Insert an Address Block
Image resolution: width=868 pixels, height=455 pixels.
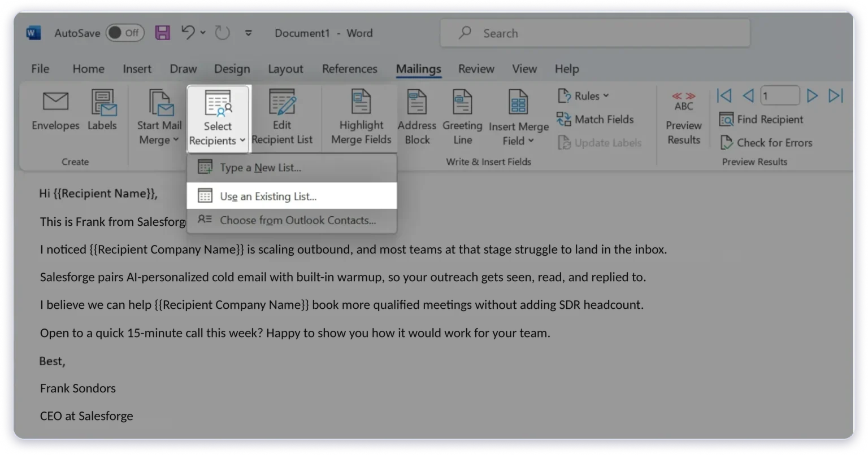click(417, 117)
